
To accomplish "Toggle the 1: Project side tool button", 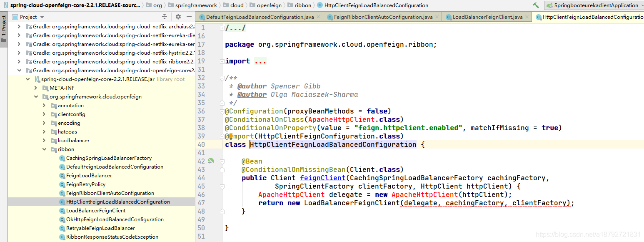I will tap(4, 30).
